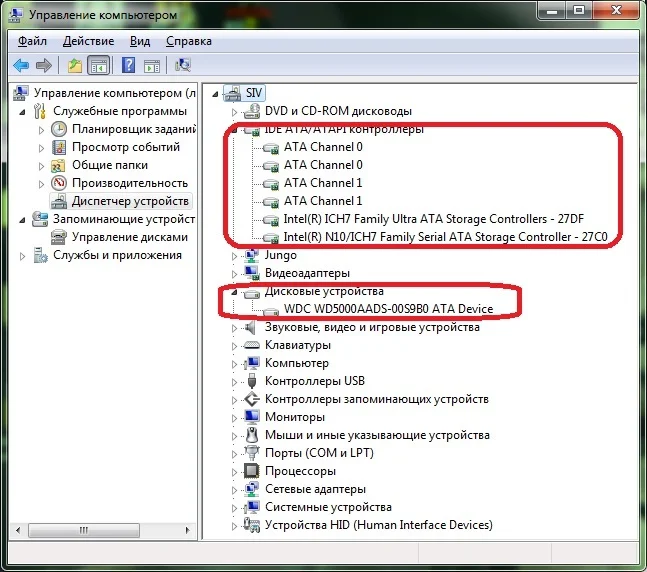
Task: Select Intel(R) N10/ICH7 Serial ATA Storage Controller
Action: click(446, 237)
